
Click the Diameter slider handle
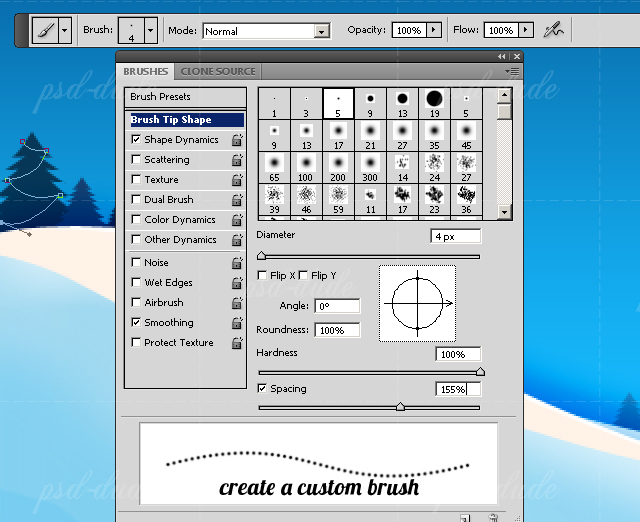[262, 256]
